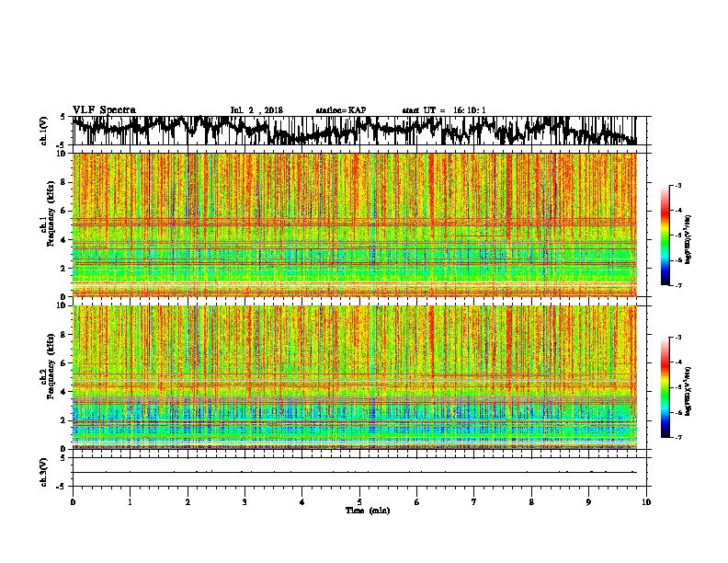Click time axis tick label "4"

(x=301, y=502)
